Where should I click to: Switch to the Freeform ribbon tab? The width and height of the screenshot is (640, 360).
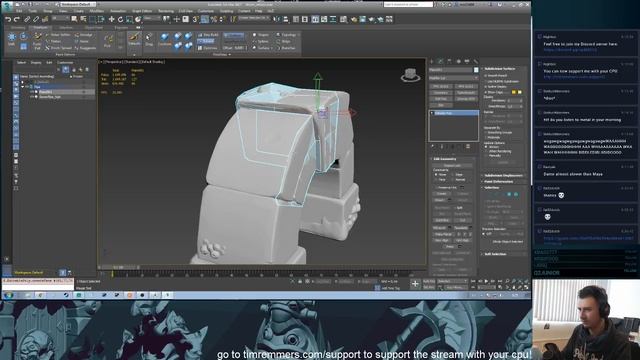40,27
